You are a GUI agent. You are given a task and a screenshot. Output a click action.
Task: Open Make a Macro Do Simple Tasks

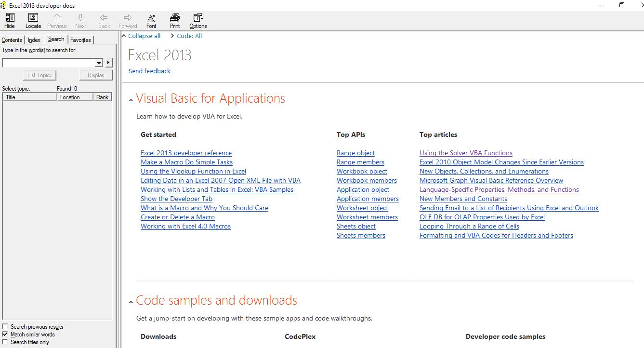tap(186, 162)
